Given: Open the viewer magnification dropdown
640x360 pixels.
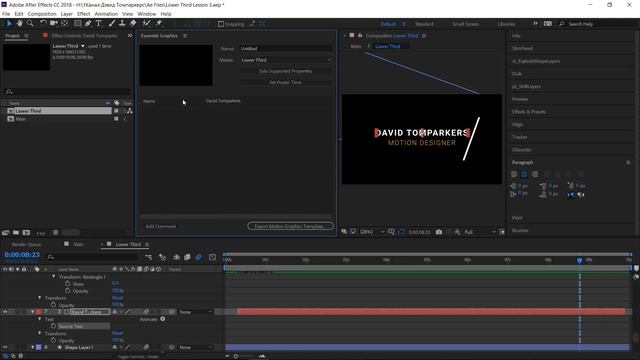Looking at the screenshot, I should (372, 232).
